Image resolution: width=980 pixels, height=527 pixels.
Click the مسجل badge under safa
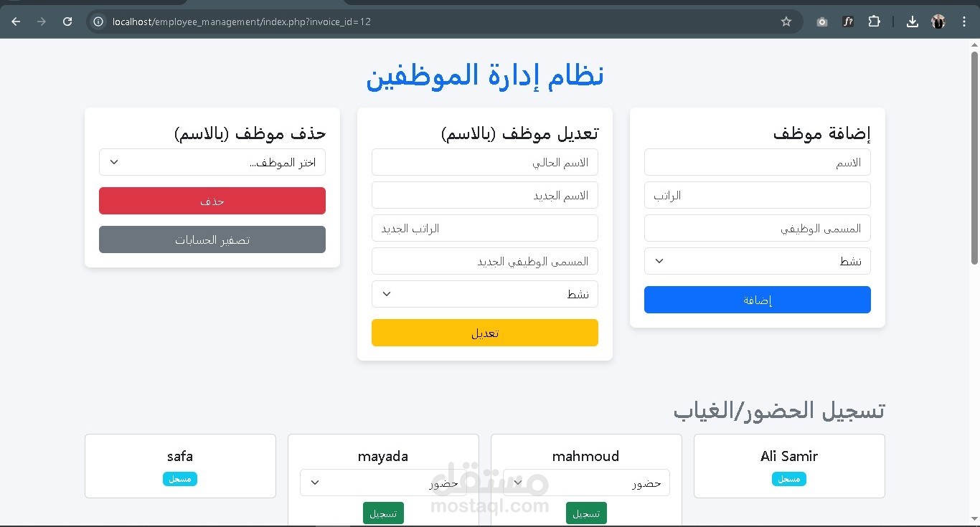click(180, 478)
